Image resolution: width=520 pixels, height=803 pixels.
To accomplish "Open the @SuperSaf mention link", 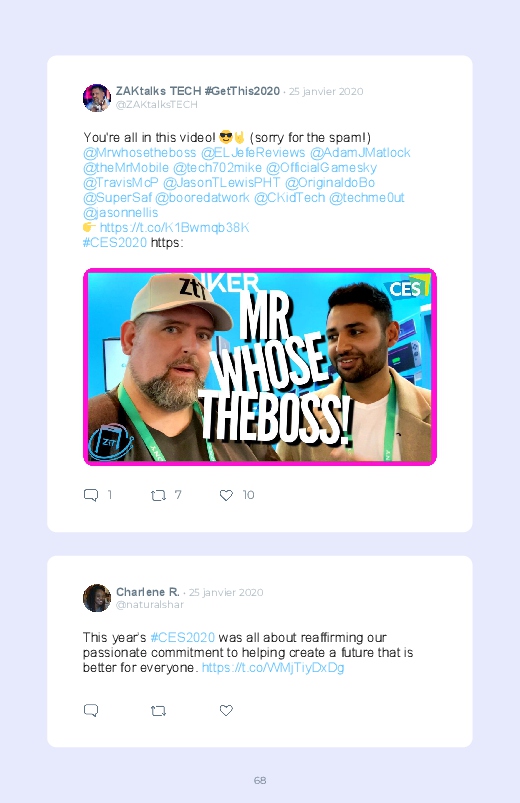I will click(x=117, y=198).
